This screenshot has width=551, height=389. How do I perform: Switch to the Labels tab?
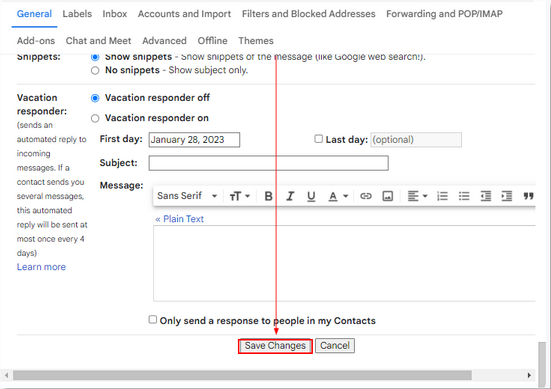77,14
